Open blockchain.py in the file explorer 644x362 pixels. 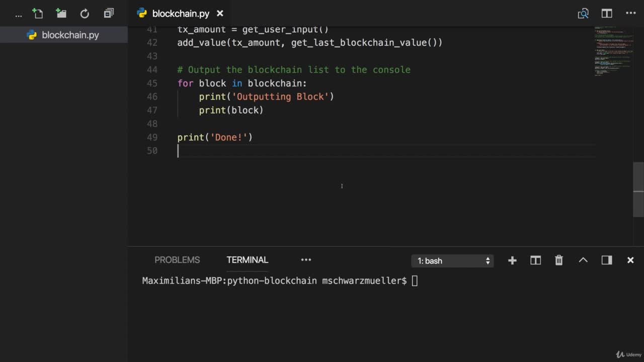tap(64, 35)
